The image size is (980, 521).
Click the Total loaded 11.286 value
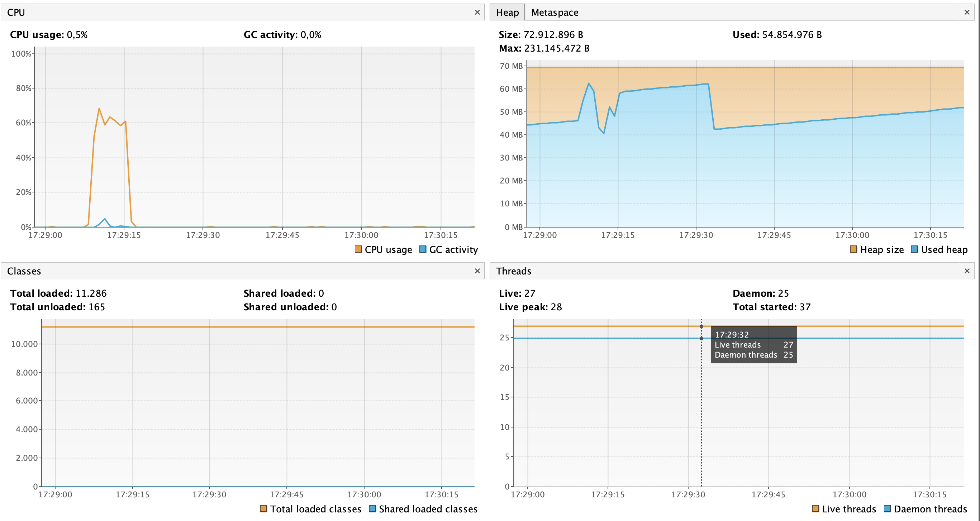tap(91, 293)
